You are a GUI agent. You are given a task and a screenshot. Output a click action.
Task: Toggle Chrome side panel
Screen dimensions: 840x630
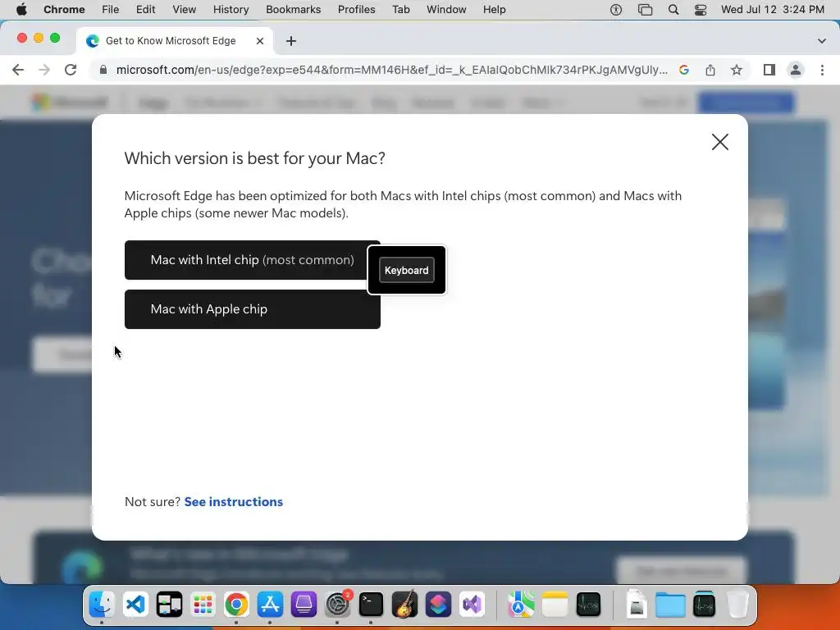pos(769,70)
